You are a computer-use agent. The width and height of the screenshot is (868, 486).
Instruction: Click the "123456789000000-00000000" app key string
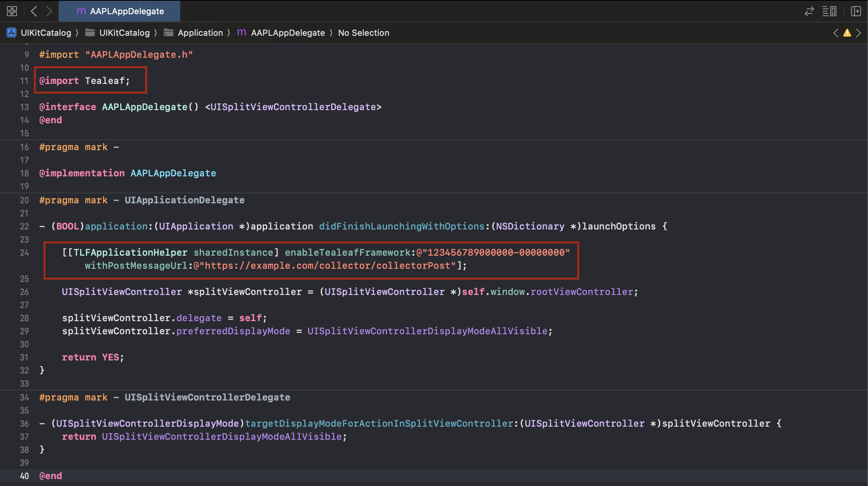(493, 253)
